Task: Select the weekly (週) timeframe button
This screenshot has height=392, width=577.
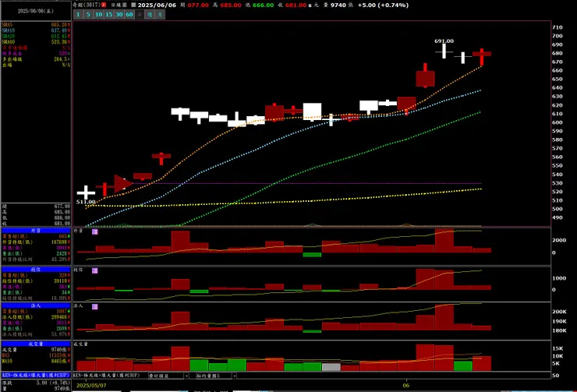Action: pyautogui.click(x=150, y=14)
